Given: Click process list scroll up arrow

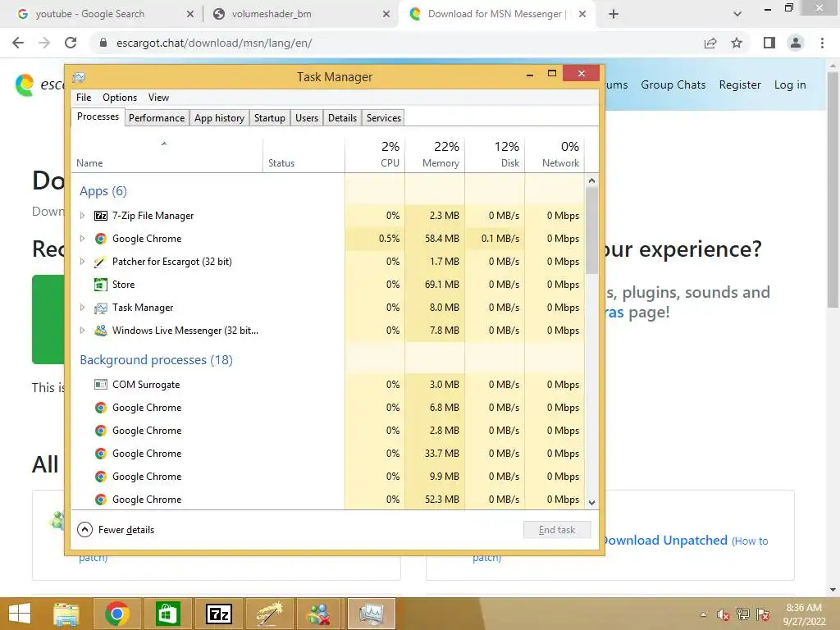Looking at the screenshot, I should pyautogui.click(x=591, y=180).
